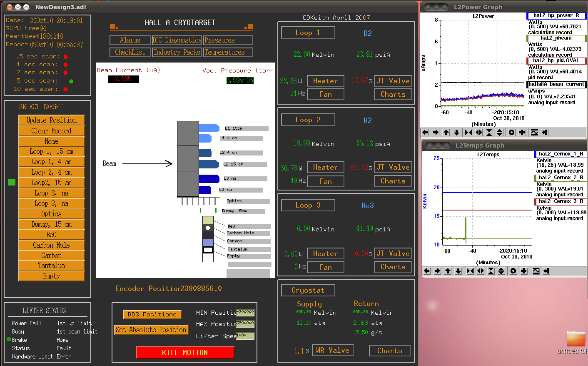The height and width of the screenshot is (366, 588).
Task: Click pan-up arrow in L2Temps Graph toolbar
Action: 448,271
